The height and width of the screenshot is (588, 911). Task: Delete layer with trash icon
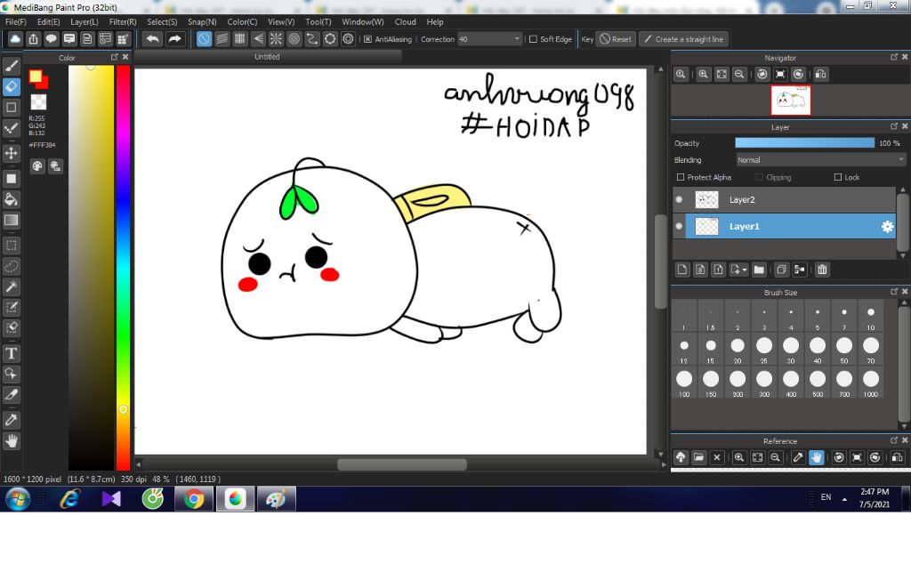(822, 270)
